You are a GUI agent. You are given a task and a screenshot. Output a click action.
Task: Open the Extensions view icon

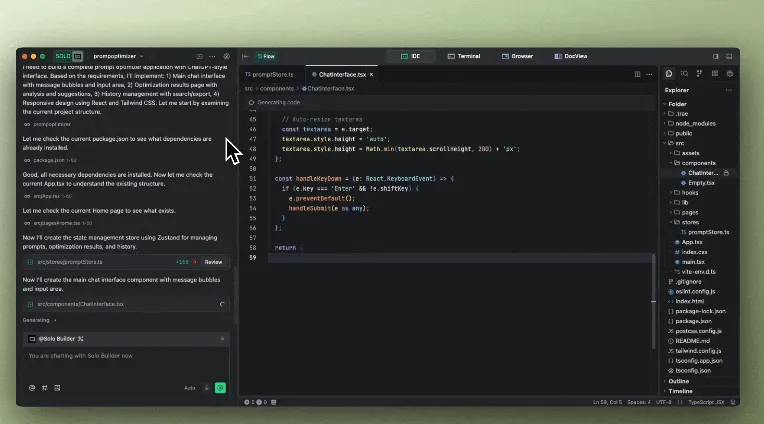[x=715, y=74]
